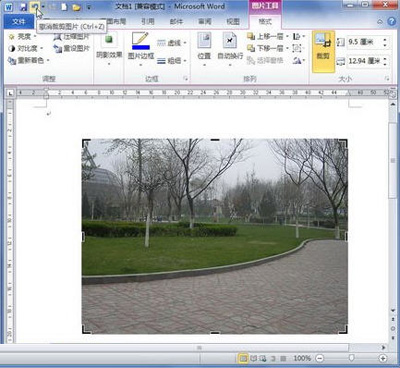Click the zoom slider handle

(x=351, y=358)
